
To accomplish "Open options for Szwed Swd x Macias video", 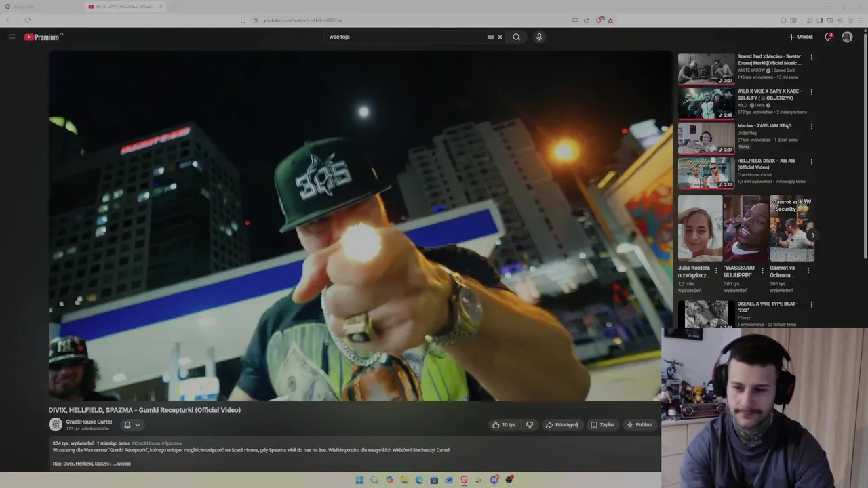I will 811,58.
